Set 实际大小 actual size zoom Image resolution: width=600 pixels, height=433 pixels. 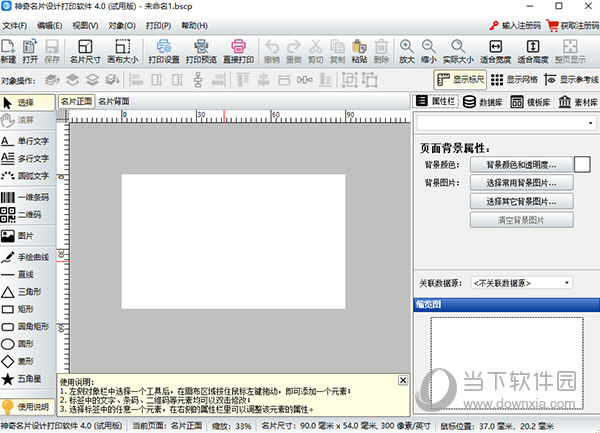(458, 51)
